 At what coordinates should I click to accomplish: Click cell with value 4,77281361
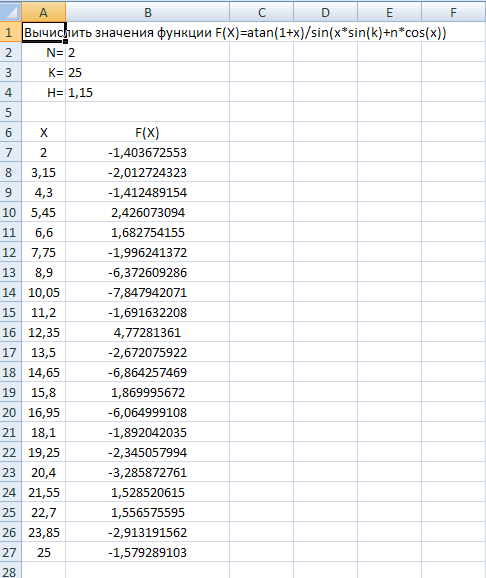(x=147, y=332)
